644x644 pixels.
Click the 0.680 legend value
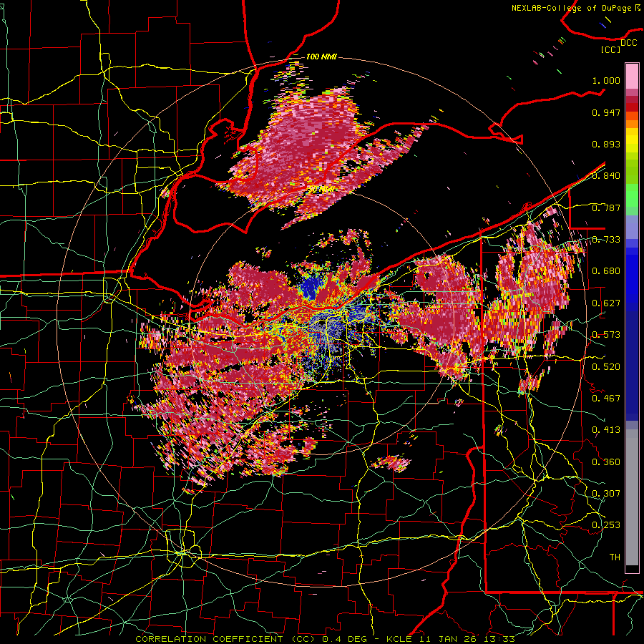(x=606, y=271)
